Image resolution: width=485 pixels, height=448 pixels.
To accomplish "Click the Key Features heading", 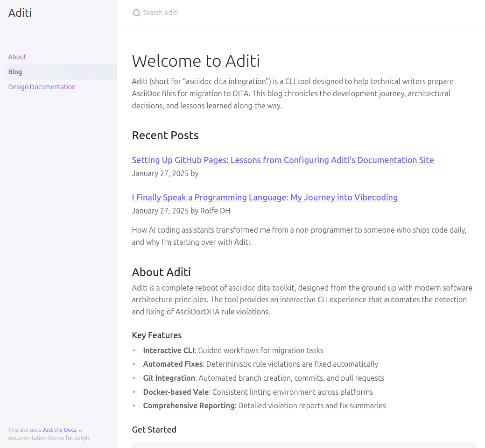I will click(x=157, y=335).
